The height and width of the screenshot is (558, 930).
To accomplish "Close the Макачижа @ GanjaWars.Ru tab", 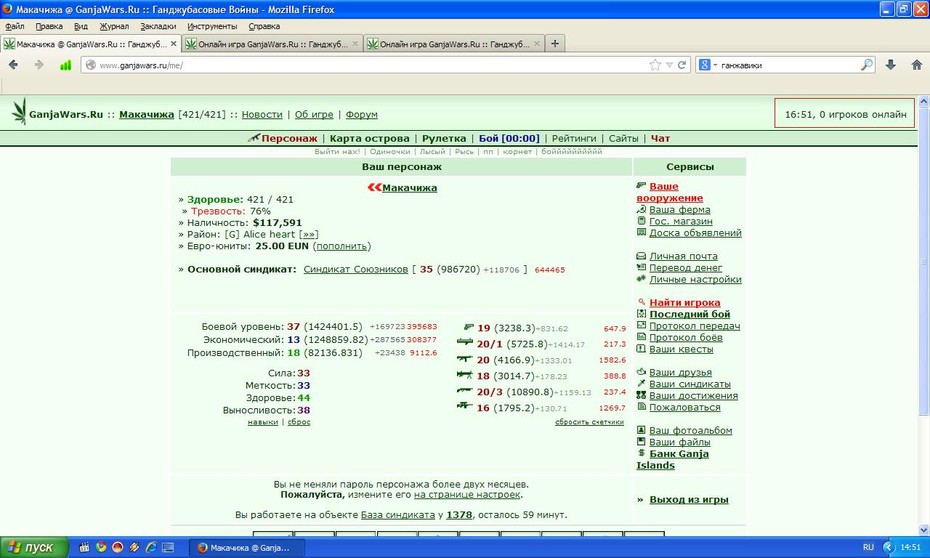I will (174, 43).
